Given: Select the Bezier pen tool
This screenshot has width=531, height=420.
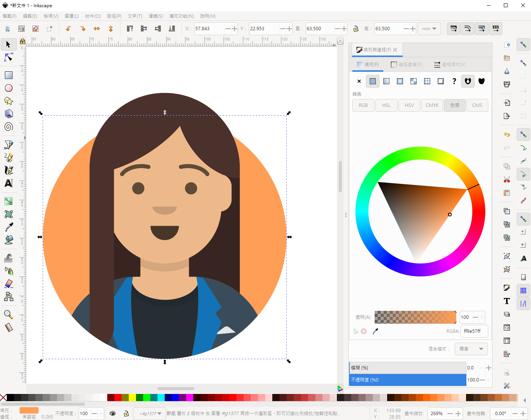Looking at the screenshot, I should (8, 145).
